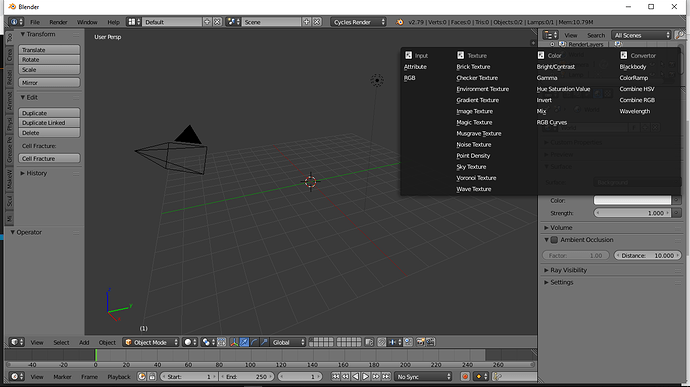Click the Rotate button

point(49,60)
